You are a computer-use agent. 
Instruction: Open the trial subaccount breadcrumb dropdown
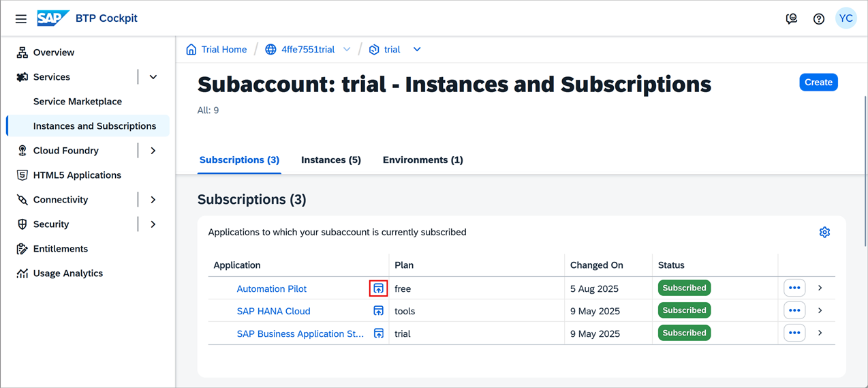click(x=417, y=49)
